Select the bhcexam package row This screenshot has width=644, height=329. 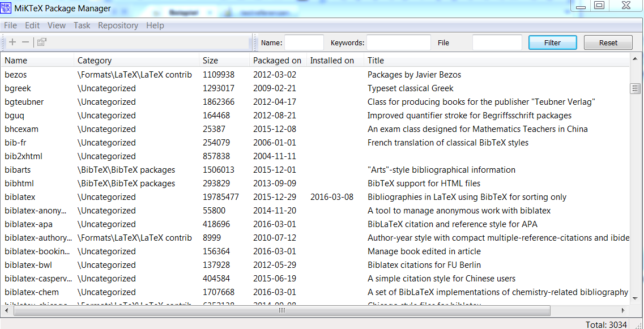(315, 129)
